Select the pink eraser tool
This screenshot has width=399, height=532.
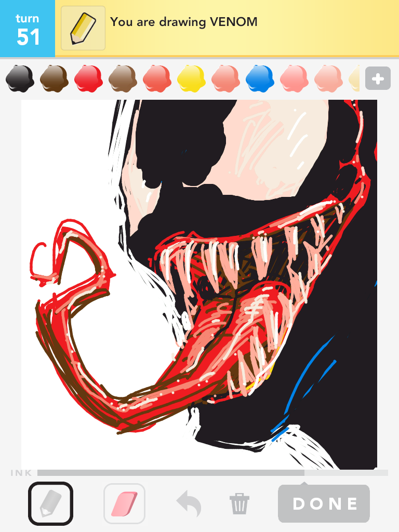pos(125,503)
